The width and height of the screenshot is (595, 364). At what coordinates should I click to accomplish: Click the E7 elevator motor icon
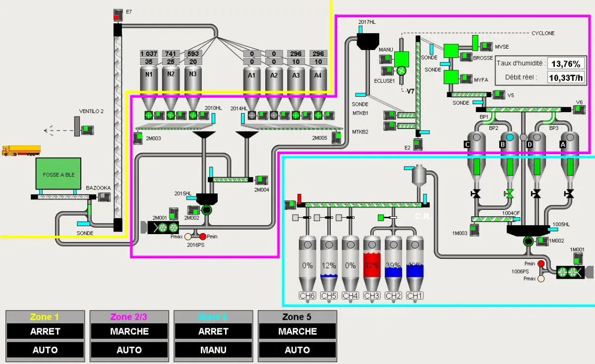[x=118, y=14]
